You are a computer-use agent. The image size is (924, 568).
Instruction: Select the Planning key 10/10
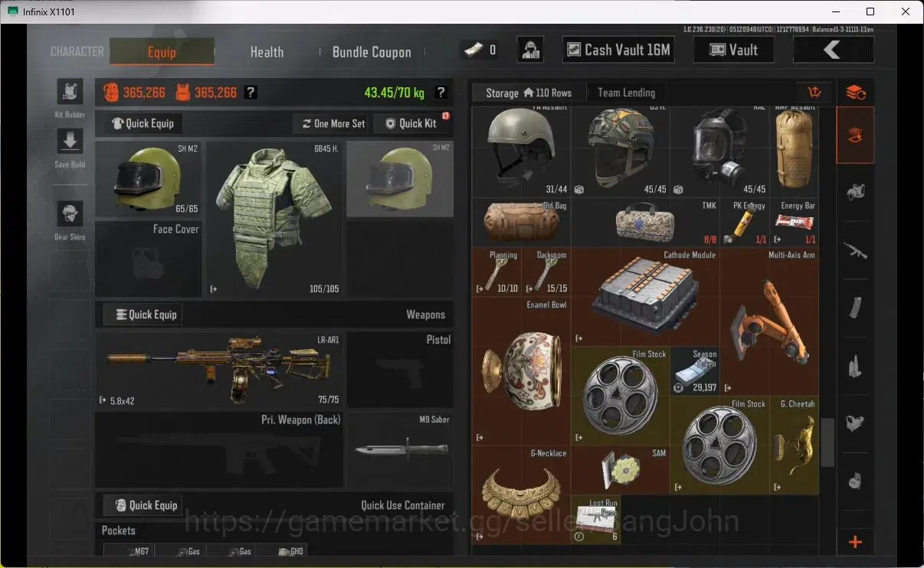pyautogui.click(x=496, y=272)
